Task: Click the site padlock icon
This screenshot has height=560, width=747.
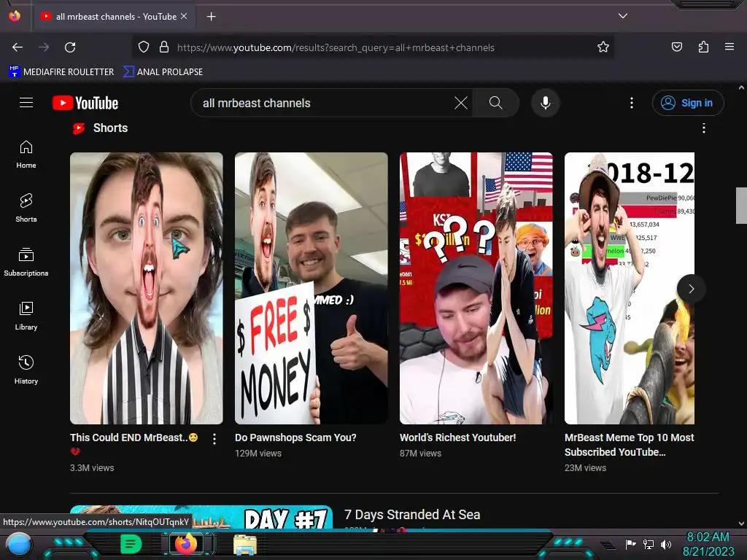Action: tap(164, 47)
